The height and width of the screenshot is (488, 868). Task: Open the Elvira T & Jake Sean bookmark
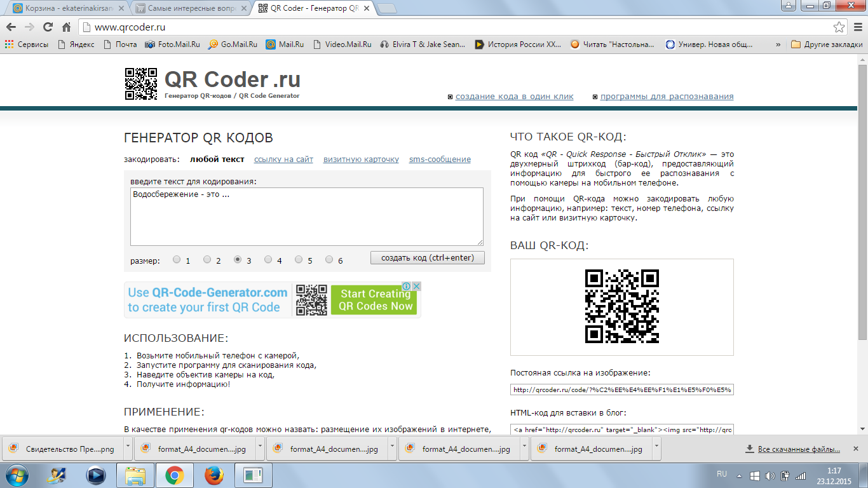tap(423, 44)
